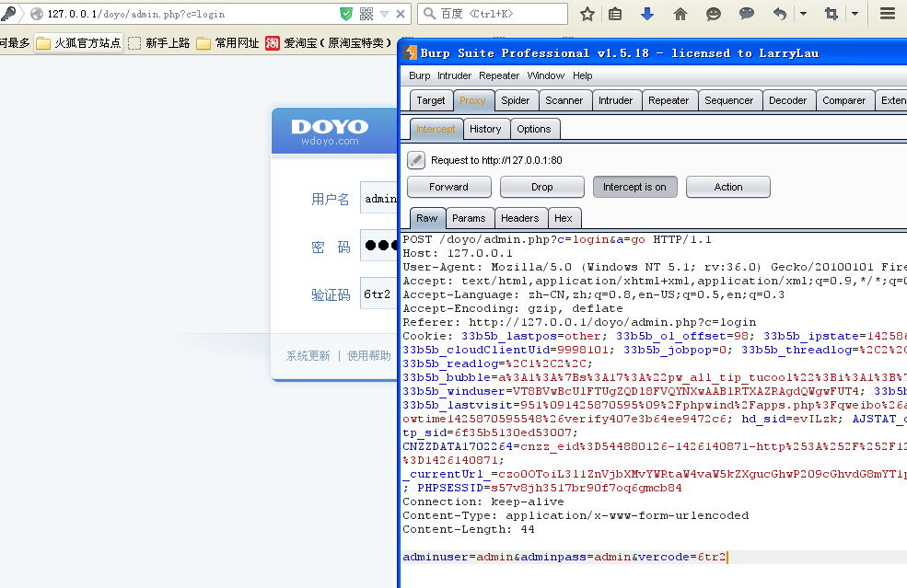Select the History sub-tab
The width and height of the screenshot is (907, 588).
(x=485, y=129)
